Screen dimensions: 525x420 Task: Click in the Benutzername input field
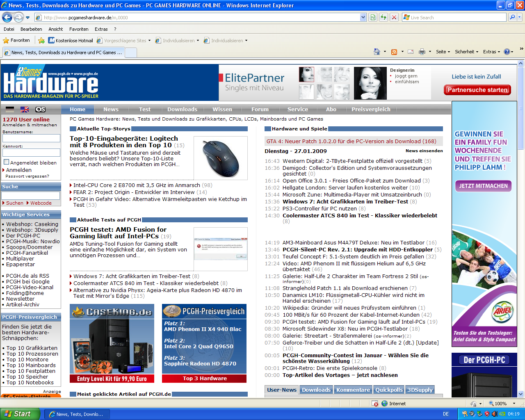[31, 139]
